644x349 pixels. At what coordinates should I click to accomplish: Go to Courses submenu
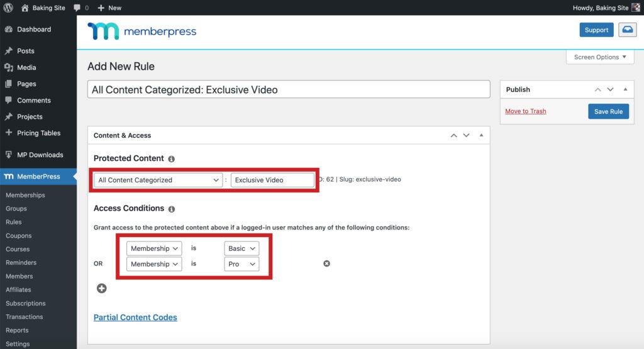click(x=18, y=249)
